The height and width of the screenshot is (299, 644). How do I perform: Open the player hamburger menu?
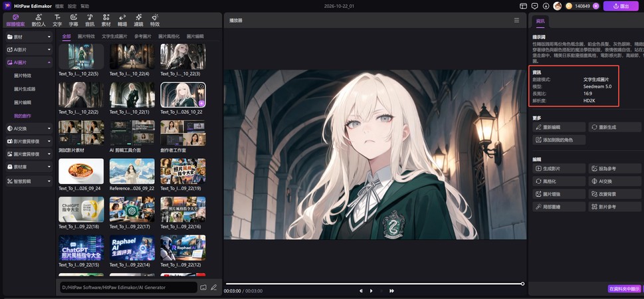pos(516,20)
